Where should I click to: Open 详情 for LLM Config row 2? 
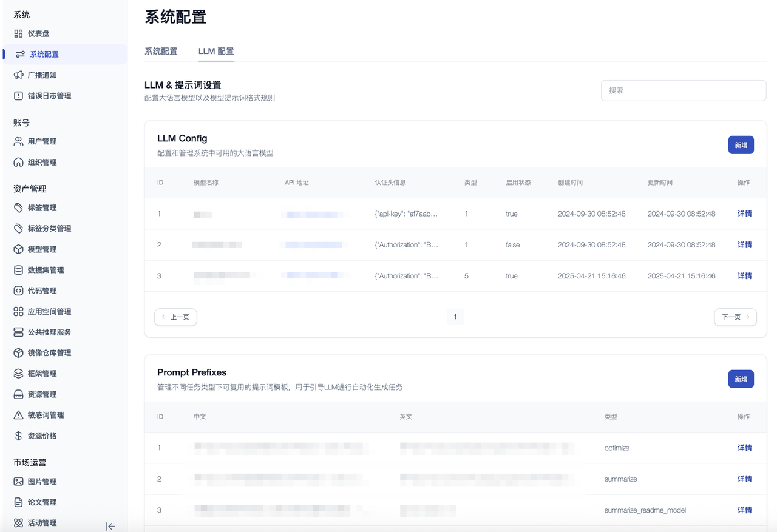pyautogui.click(x=744, y=245)
